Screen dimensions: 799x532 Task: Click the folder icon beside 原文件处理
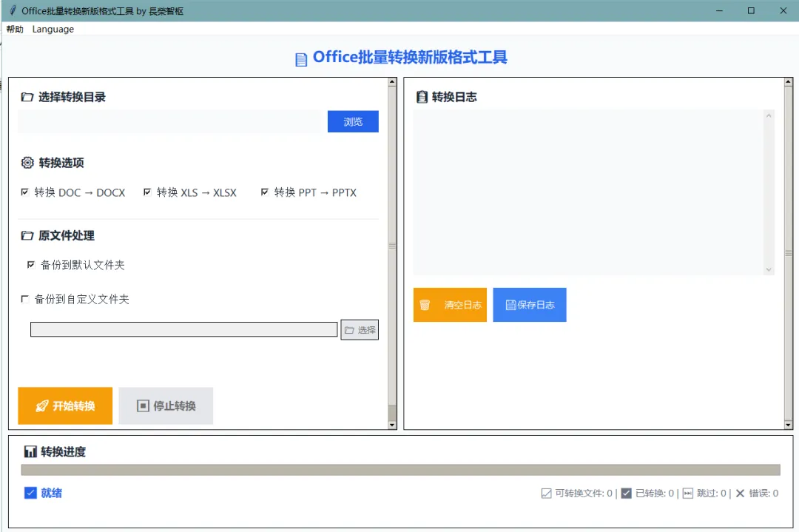(27, 235)
